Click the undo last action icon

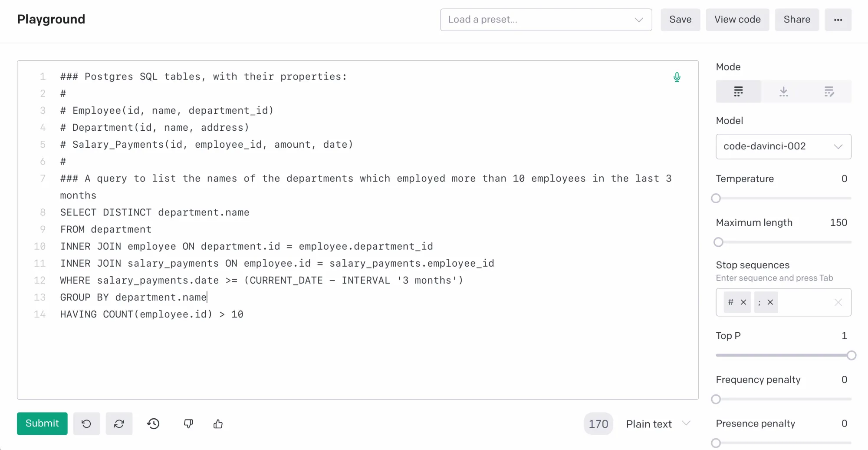click(x=86, y=424)
